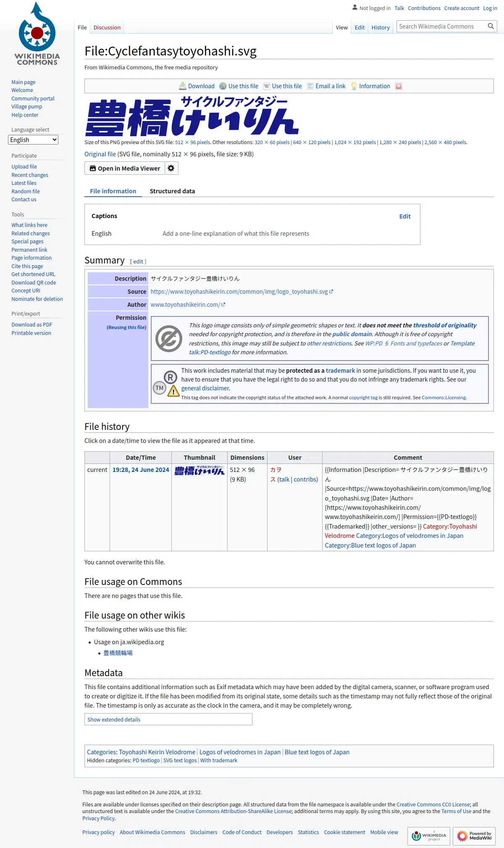Screen dimensions: 504x848
Task: Click the Random file sidebar link
Action: pyautogui.click(x=26, y=192)
